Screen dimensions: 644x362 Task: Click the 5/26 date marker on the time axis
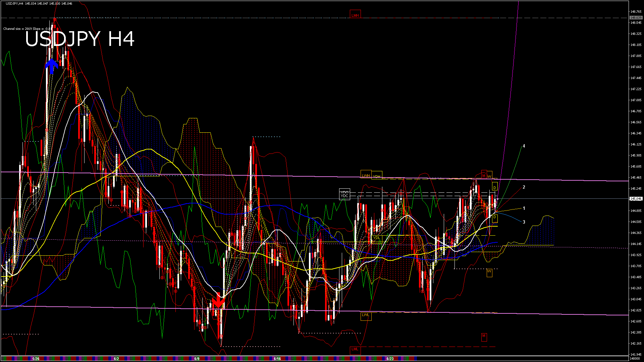pos(36,359)
